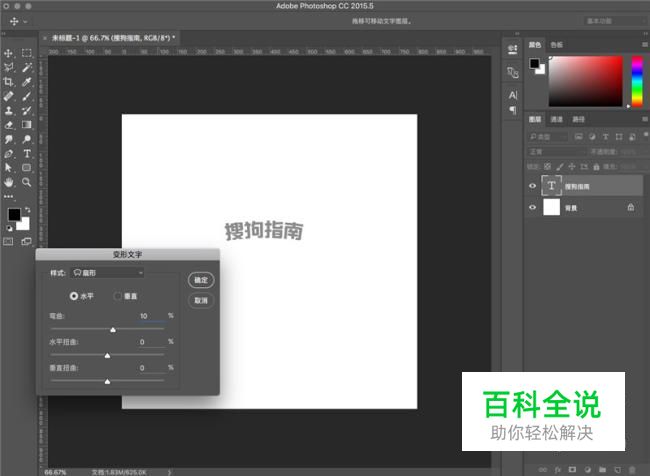This screenshot has height=476, width=650.
Task: Filter layers by type layer icon
Action: point(605,136)
